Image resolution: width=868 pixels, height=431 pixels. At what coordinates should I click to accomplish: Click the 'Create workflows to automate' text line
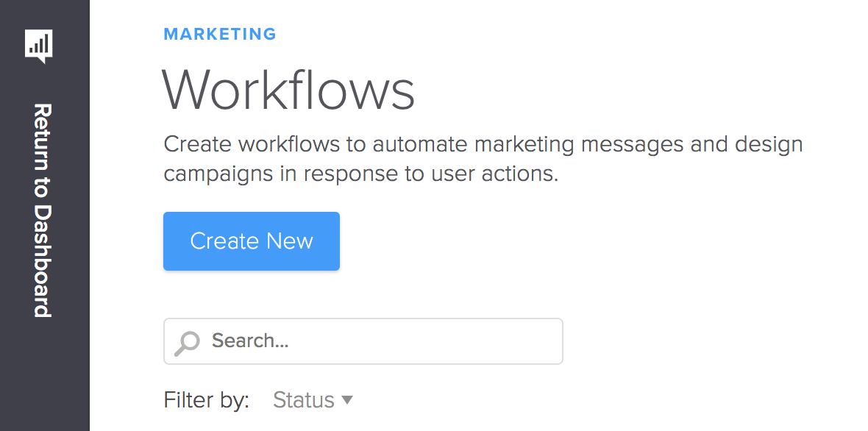[x=483, y=143]
